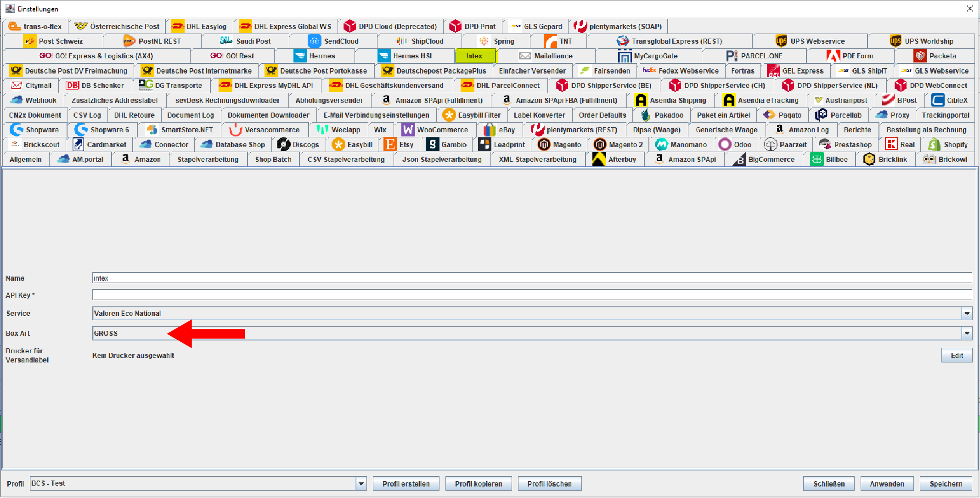Click the TNT orange icon
Viewport: 980px width, 498px height.
[x=550, y=41]
